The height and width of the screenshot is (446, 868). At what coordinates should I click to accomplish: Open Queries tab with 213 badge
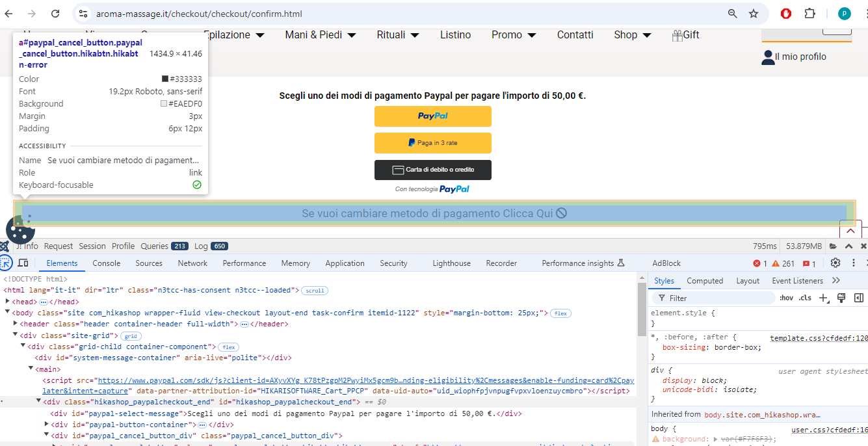pos(164,246)
